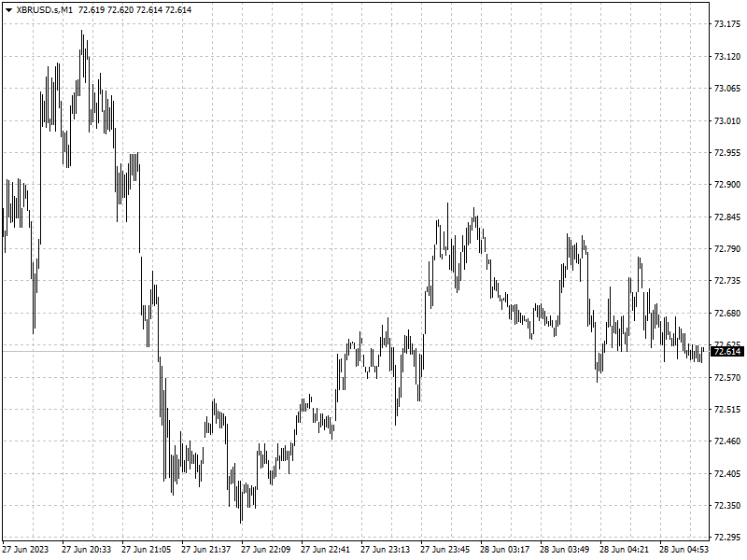Click the 72.790 price axis label
The image size is (747, 560).
pyautogui.click(x=727, y=249)
